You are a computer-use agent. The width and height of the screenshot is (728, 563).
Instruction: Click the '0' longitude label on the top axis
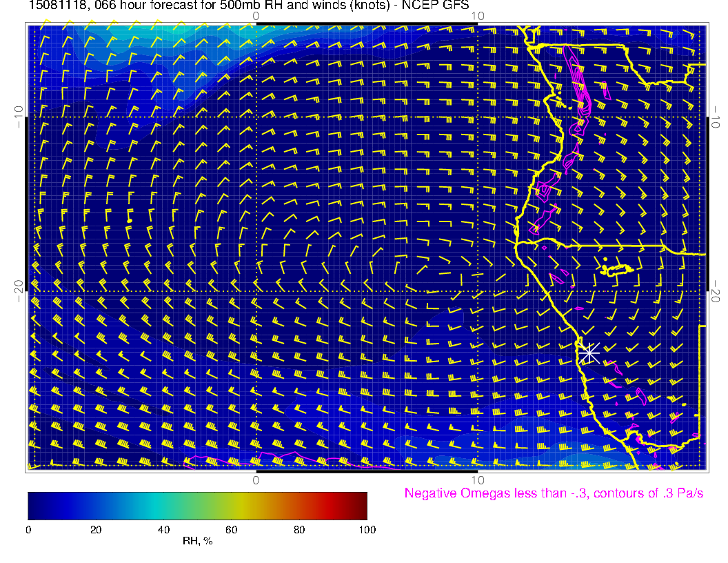256,15
